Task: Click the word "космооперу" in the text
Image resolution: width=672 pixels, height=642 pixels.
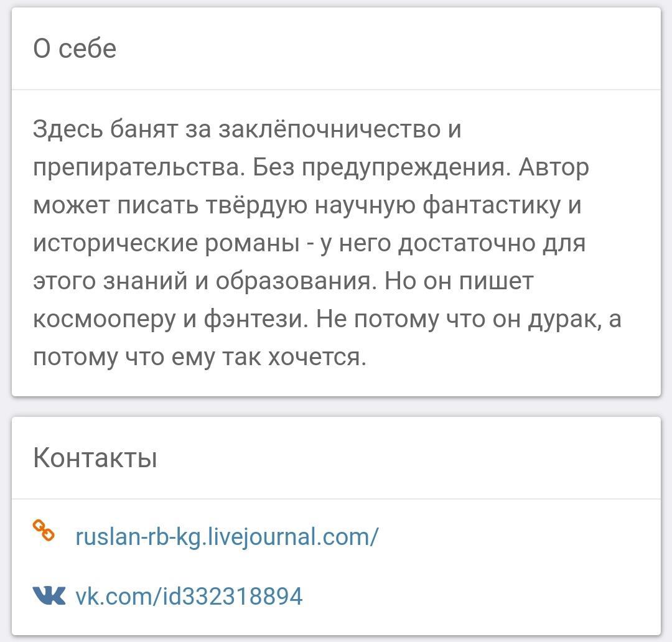Action: coord(103,319)
